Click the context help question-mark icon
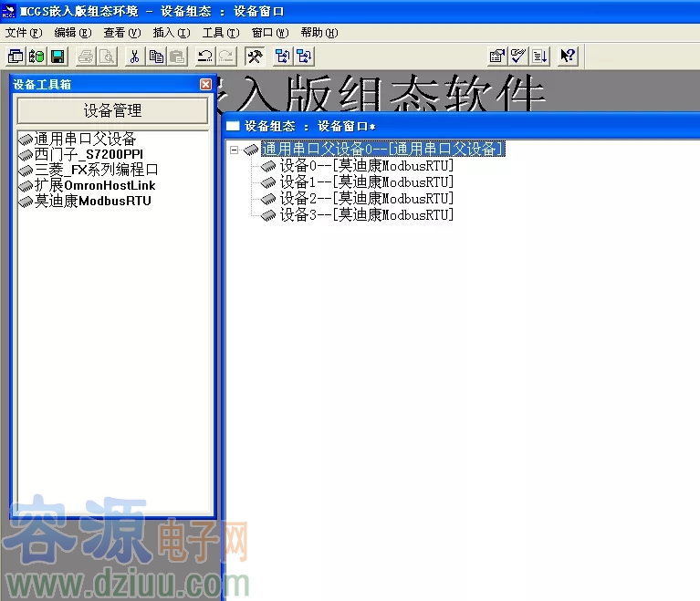The width and height of the screenshot is (700, 601). pos(568,57)
